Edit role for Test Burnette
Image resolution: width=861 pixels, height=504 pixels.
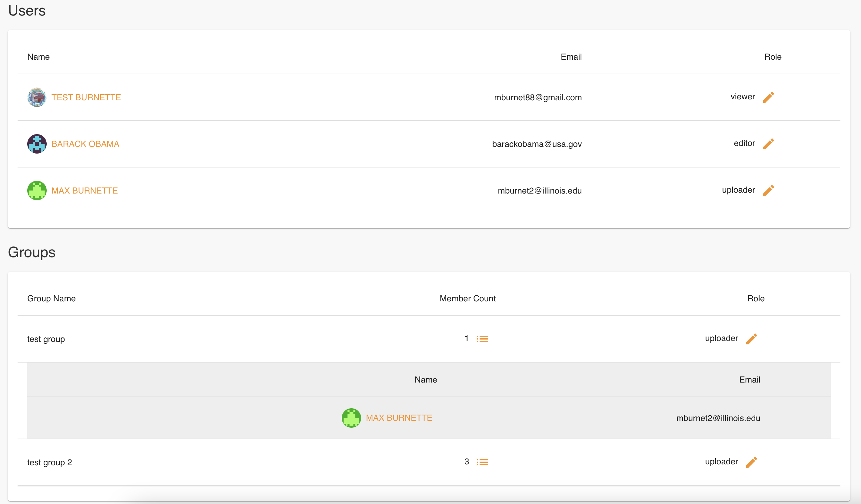pos(768,97)
